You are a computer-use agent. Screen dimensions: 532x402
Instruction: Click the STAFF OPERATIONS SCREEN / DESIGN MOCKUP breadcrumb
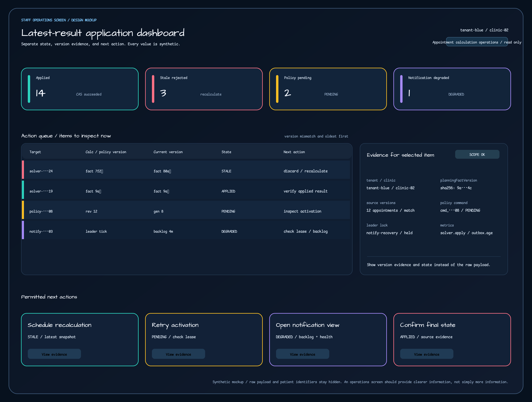[59, 20]
